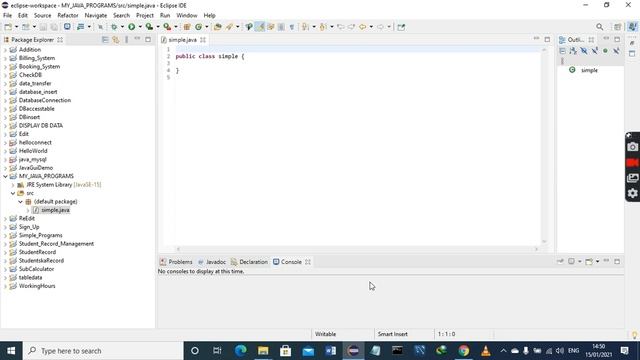
Task: Open File Explorer from the taskbar
Action: point(263,351)
